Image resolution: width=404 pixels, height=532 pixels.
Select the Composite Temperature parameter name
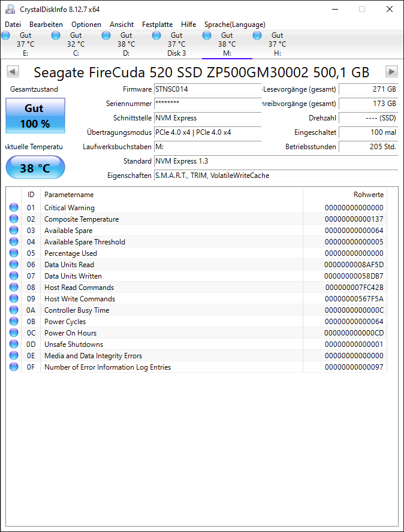pos(82,219)
